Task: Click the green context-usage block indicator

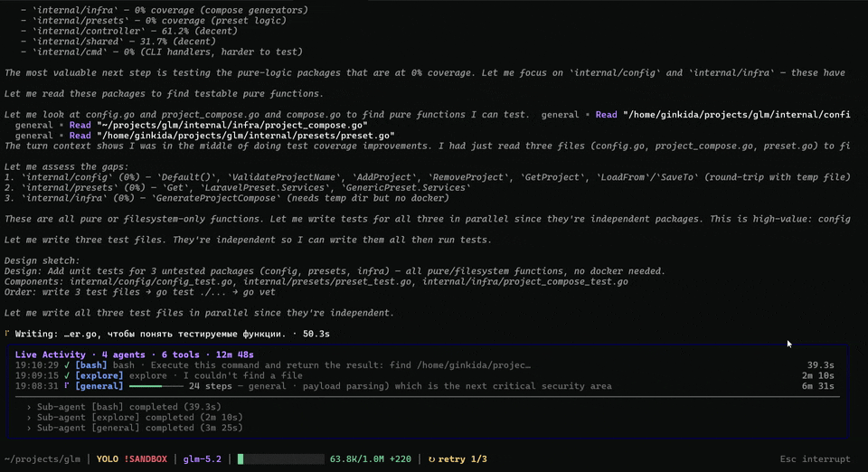Action: tap(241, 459)
